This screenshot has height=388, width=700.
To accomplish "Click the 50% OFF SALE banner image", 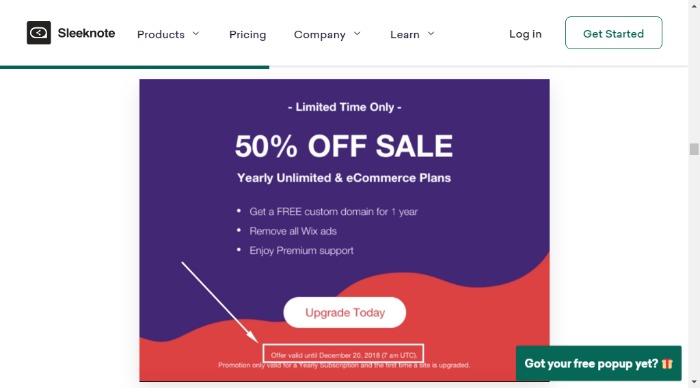I will pos(344,230).
